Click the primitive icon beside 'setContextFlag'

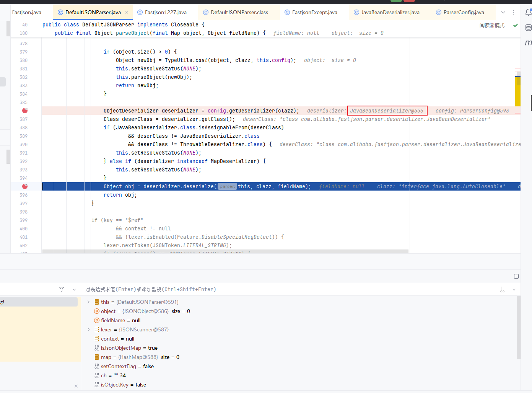click(97, 366)
